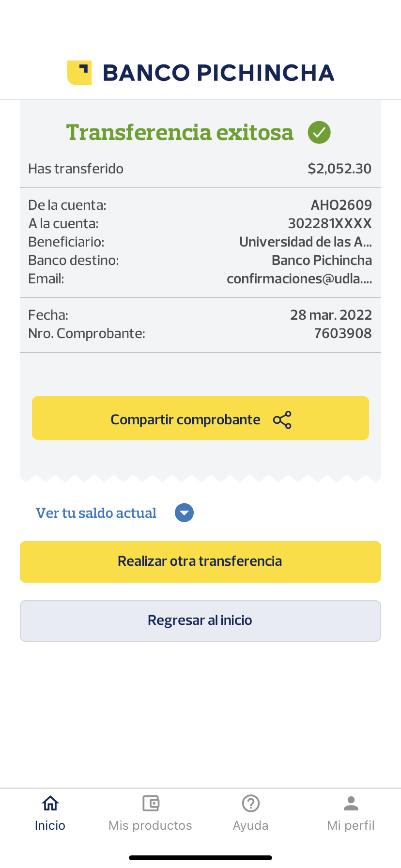Switch to the Mis productos tab label

[x=151, y=825]
